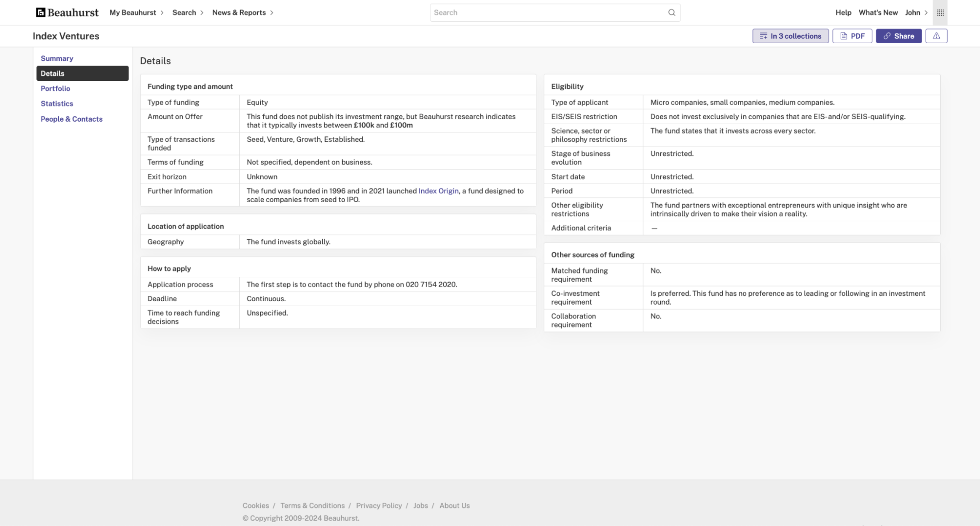
Task: Click the 'Amount on Offer' label
Action: click(175, 116)
